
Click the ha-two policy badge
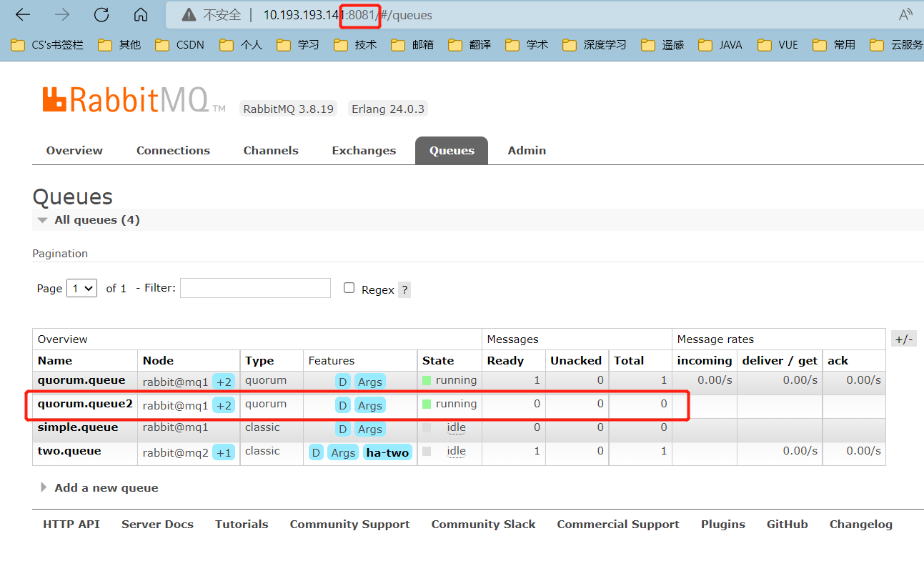coord(387,452)
